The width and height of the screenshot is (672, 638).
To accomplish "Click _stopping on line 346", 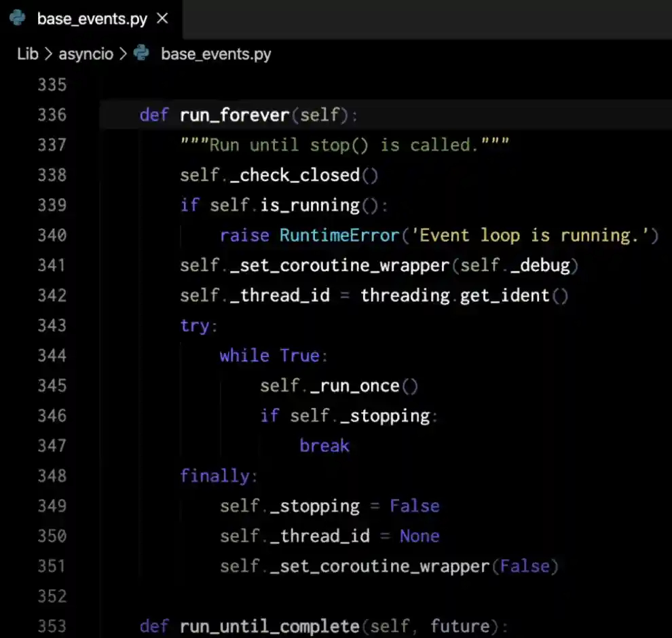I will tap(386, 415).
